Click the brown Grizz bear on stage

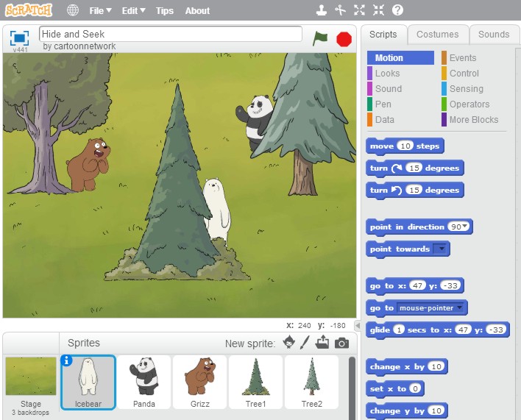pos(88,165)
